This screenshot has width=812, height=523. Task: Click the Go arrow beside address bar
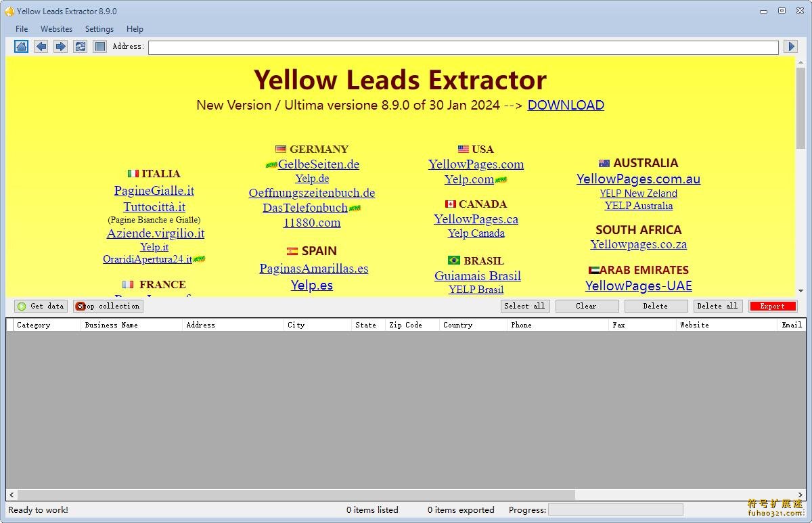[x=790, y=46]
